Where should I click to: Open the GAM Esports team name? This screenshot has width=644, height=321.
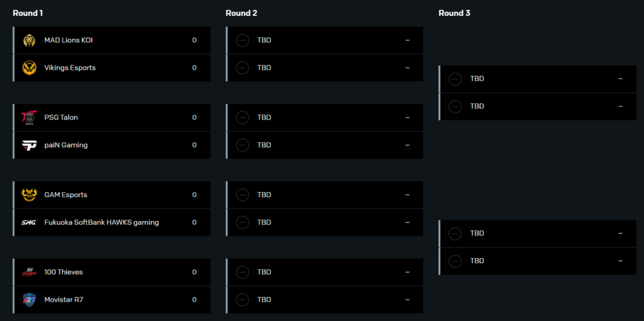pos(65,195)
